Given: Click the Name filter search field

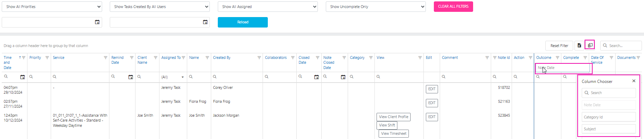Looking at the screenshot, I should tap(199, 77).
